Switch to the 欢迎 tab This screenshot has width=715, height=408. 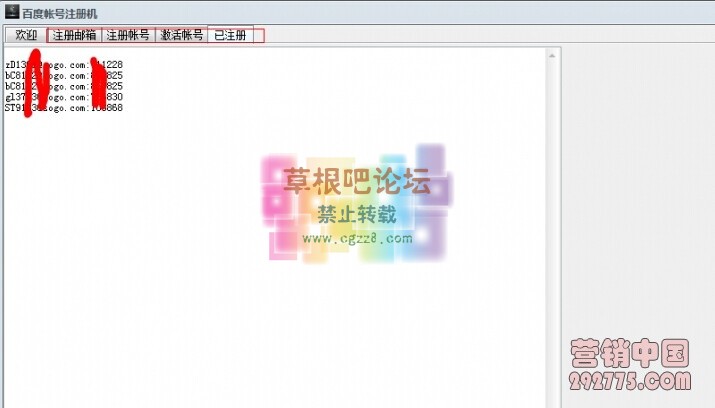pyautogui.click(x=26, y=35)
